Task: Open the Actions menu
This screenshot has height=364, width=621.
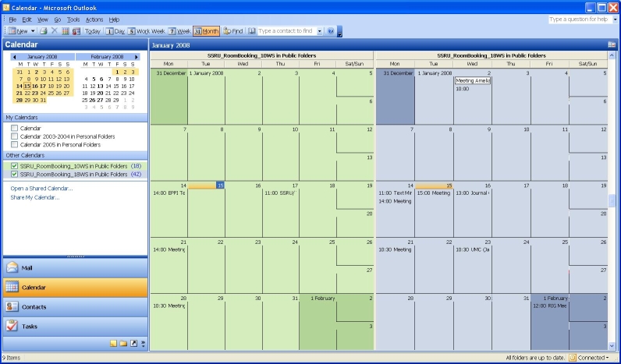Action: 94,19
